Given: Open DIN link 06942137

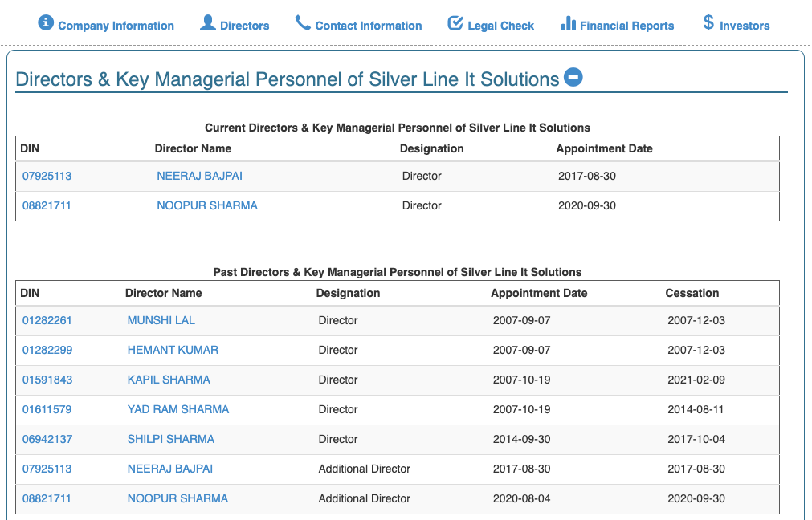Looking at the screenshot, I should pyautogui.click(x=47, y=439).
